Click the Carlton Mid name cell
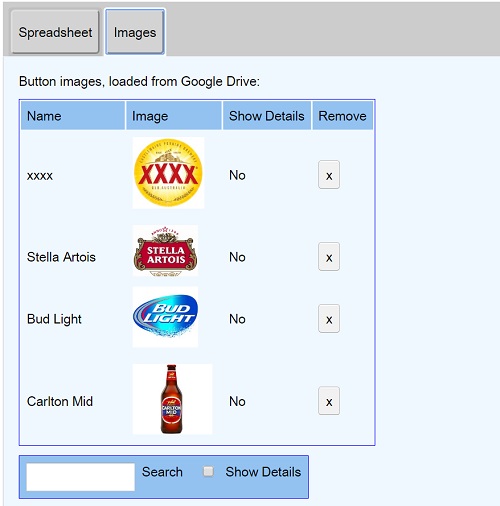This screenshot has height=506, width=500. click(60, 401)
